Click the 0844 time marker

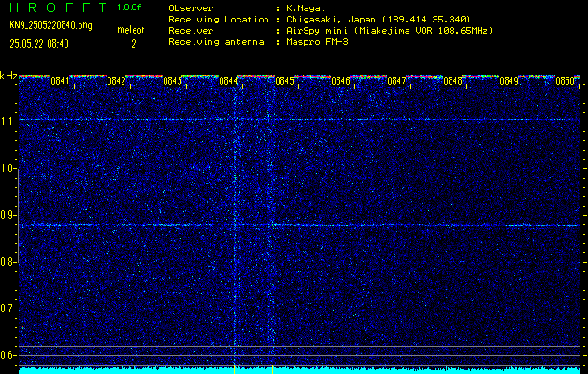coord(228,81)
